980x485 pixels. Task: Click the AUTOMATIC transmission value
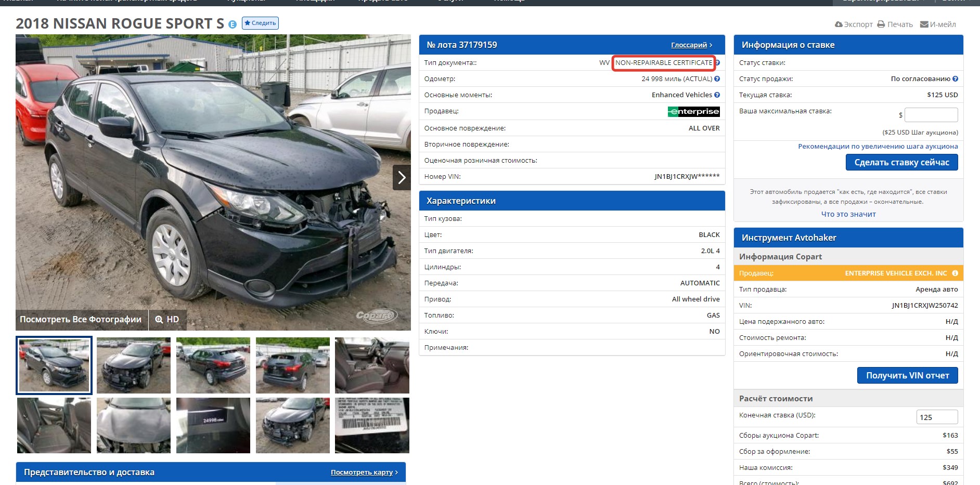coord(700,283)
